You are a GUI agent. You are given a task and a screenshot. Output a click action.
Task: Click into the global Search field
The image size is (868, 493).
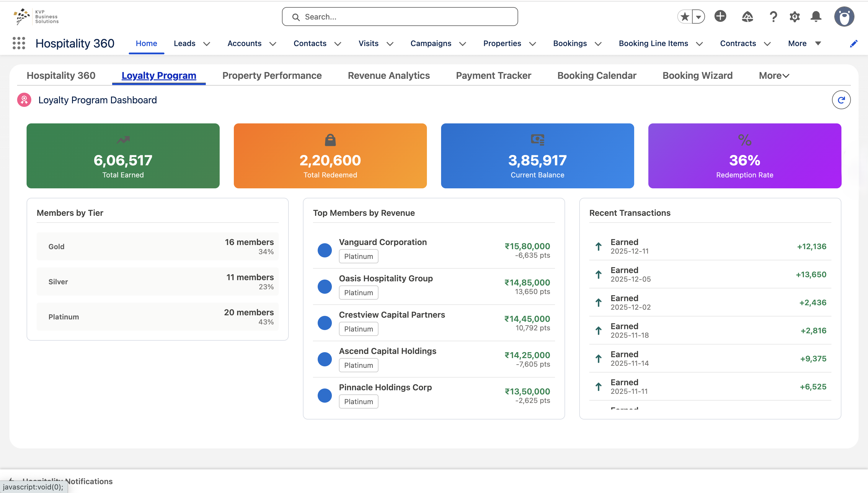399,17
